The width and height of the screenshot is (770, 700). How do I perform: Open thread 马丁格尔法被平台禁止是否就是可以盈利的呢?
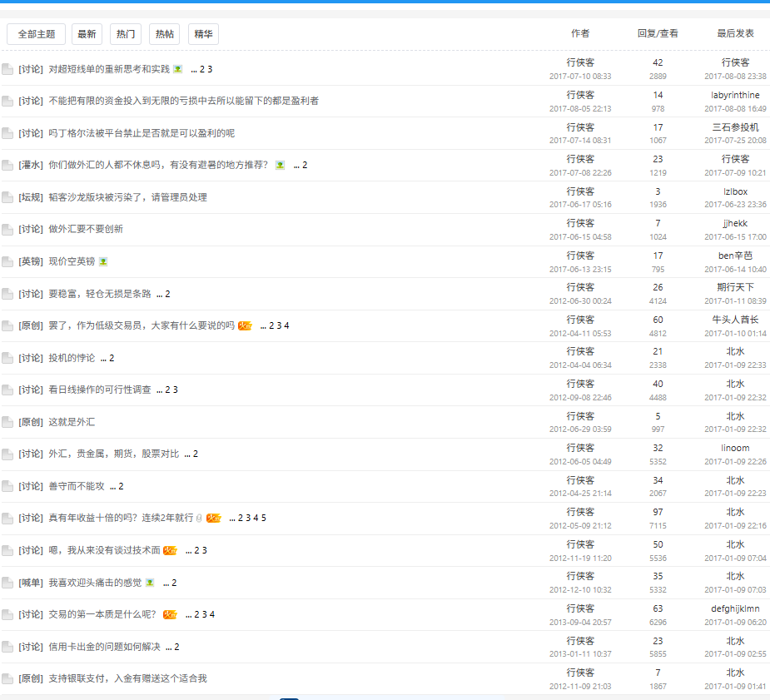click(x=142, y=133)
